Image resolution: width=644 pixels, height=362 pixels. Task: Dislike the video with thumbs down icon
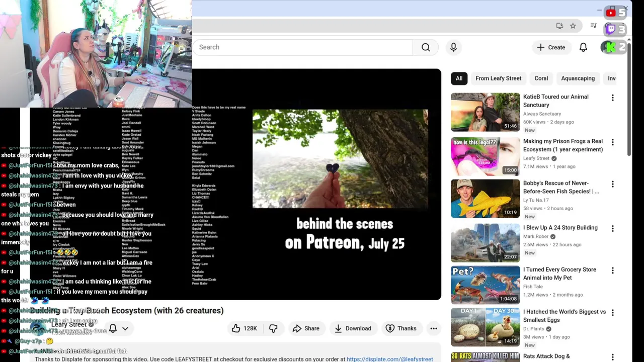[273, 328]
